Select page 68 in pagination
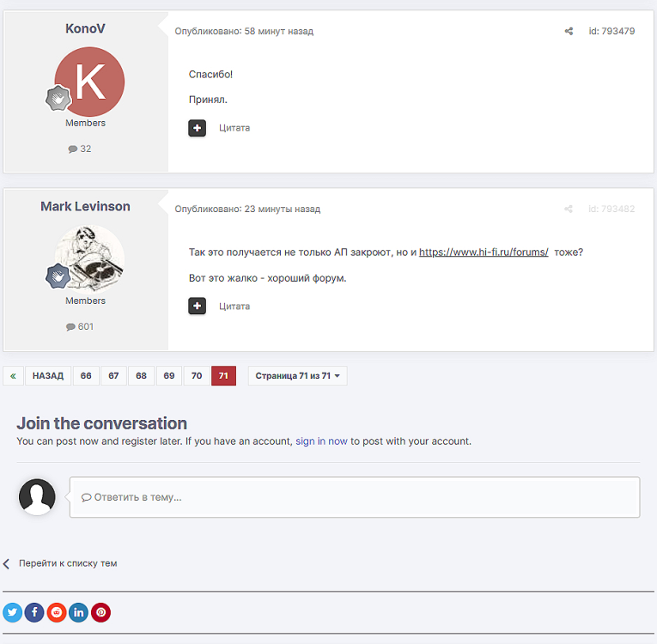 (141, 376)
